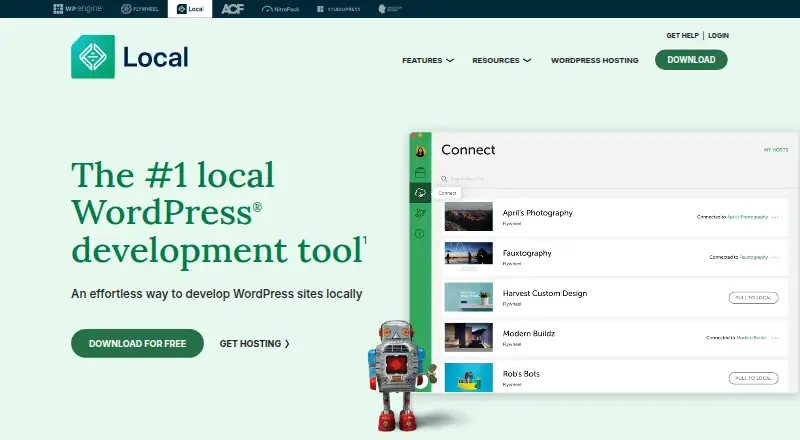This screenshot has height=440, width=800.
Task: Click the magnifier search icon under Connect
Action: tap(444, 179)
